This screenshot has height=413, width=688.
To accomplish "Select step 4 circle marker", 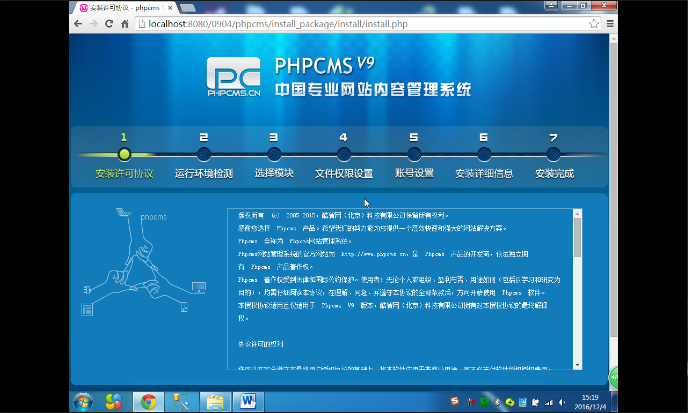I will point(344,154).
